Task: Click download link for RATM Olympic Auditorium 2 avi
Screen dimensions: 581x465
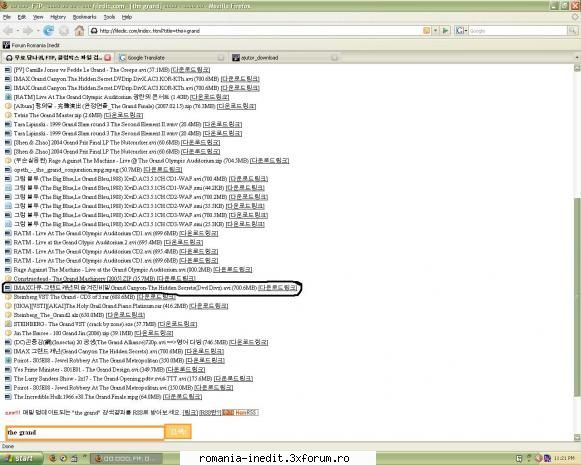Action: click(x=183, y=242)
